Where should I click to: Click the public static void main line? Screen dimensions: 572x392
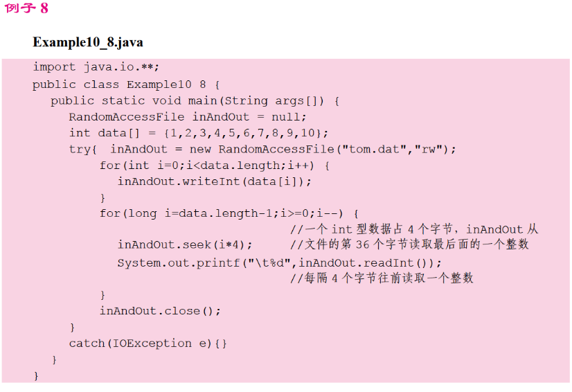point(195,100)
